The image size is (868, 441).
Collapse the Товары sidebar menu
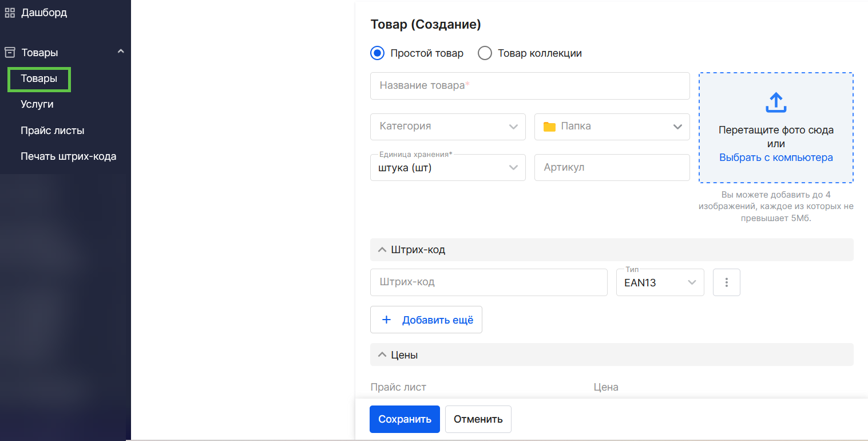(x=120, y=51)
